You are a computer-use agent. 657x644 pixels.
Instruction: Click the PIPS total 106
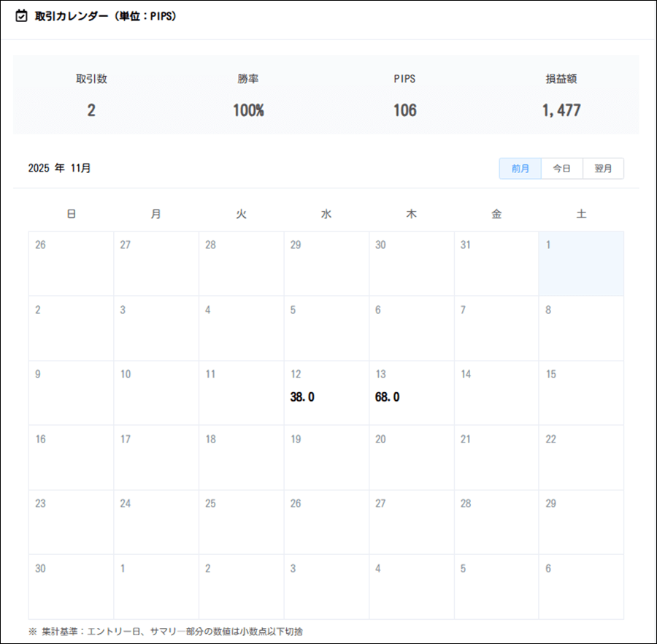tap(404, 111)
